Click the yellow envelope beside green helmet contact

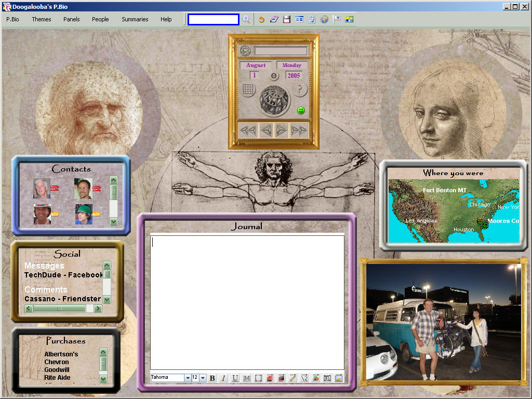[x=96, y=214]
